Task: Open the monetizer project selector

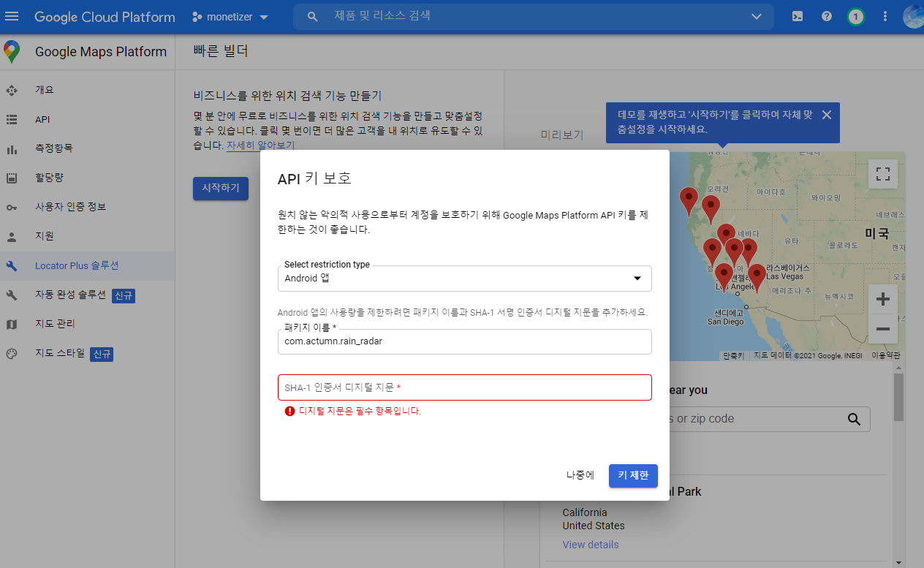Action: click(230, 17)
